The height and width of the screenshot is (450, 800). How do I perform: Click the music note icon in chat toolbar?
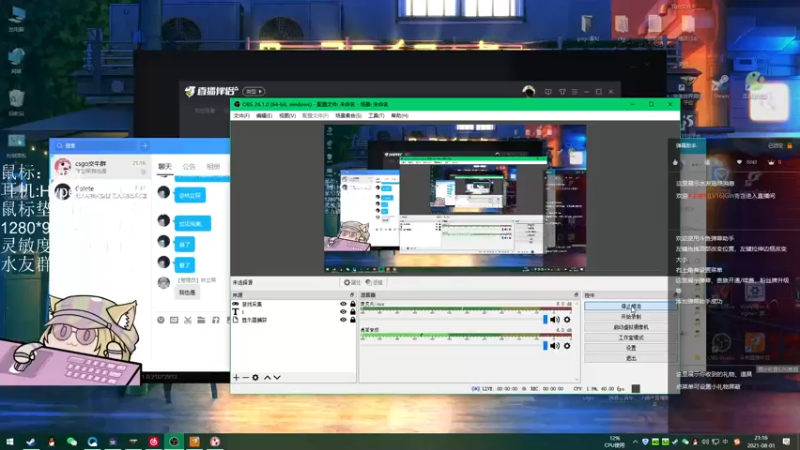[215, 320]
